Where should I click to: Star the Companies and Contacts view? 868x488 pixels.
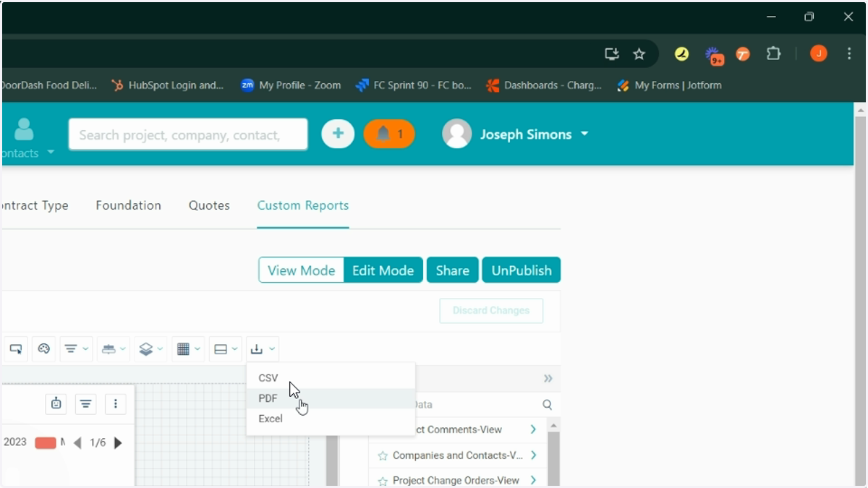click(x=383, y=456)
